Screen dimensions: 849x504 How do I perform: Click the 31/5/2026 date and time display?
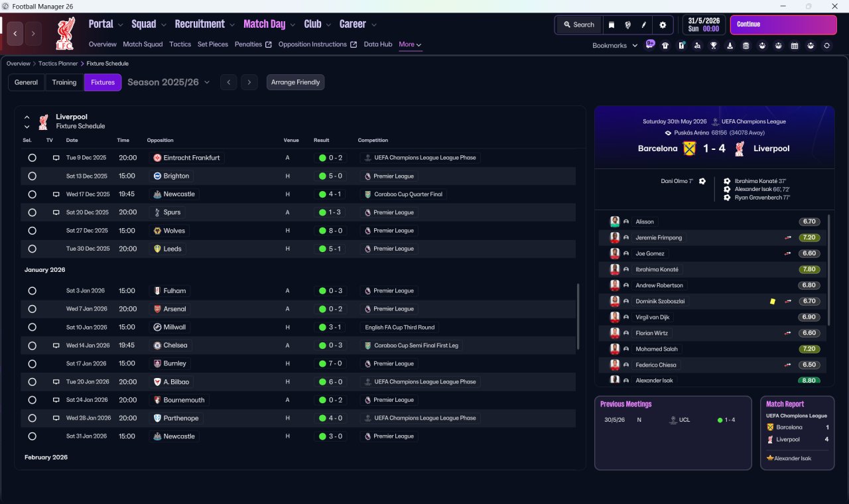[704, 25]
